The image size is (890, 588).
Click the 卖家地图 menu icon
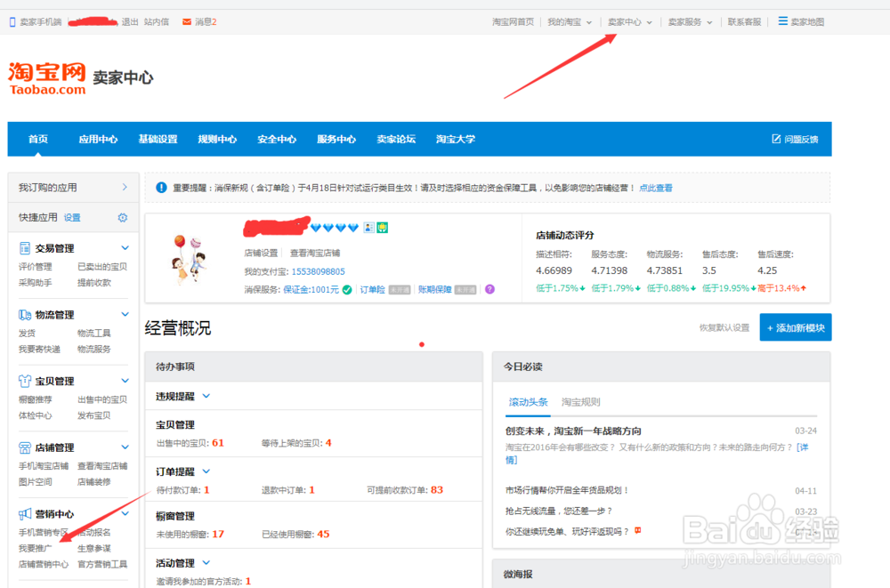point(782,21)
